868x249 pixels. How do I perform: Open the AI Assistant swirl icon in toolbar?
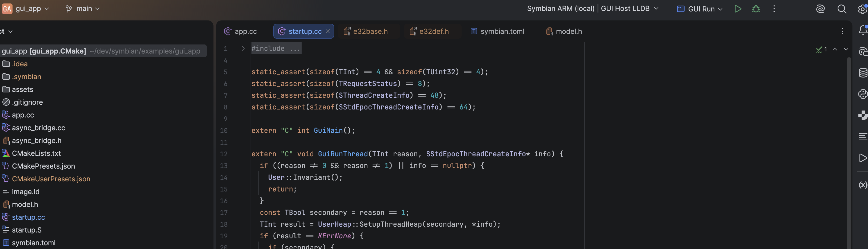tap(821, 9)
